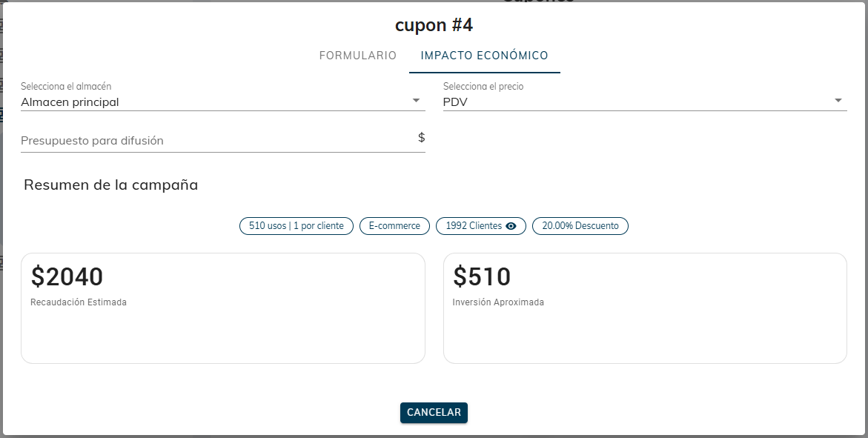Open the PDV price selector
Viewport: 868px width, 438px height.
pyautogui.click(x=637, y=102)
